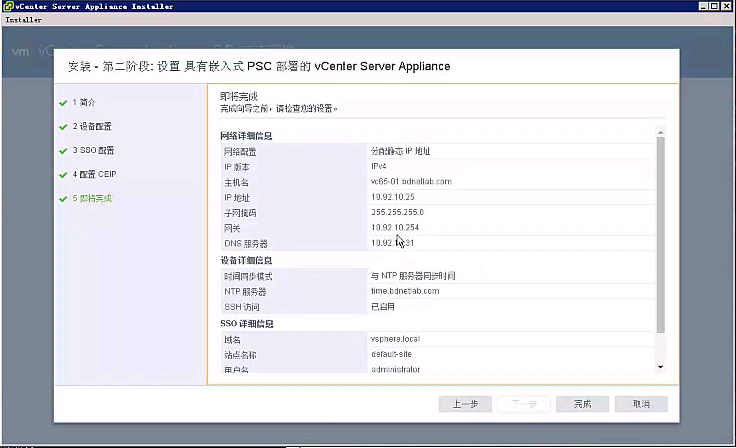Click the disabled 下一步 button
The height and width of the screenshot is (448, 736).
tap(524, 404)
